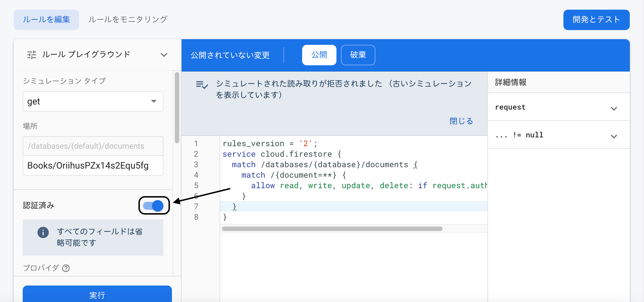Expand the ... != null details row

pyautogui.click(x=559, y=135)
